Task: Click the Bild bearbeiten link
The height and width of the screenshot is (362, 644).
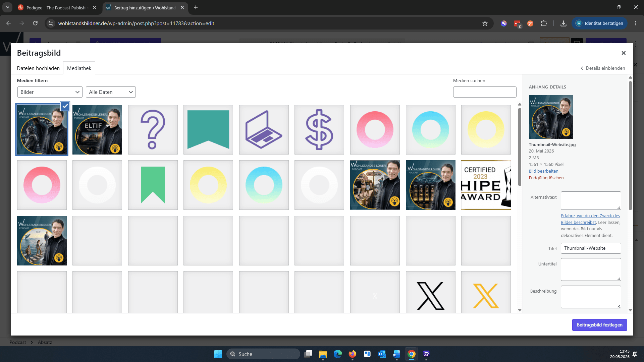Action: pos(543,171)
